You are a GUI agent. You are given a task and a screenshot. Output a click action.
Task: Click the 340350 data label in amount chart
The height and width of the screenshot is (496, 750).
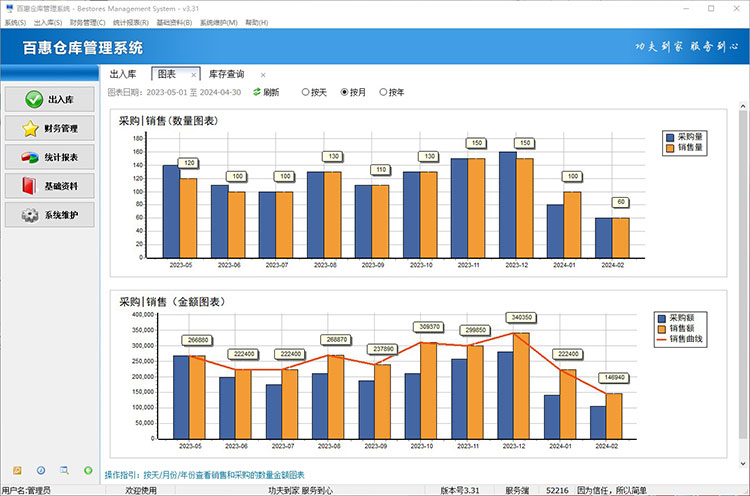pos(521,317)
